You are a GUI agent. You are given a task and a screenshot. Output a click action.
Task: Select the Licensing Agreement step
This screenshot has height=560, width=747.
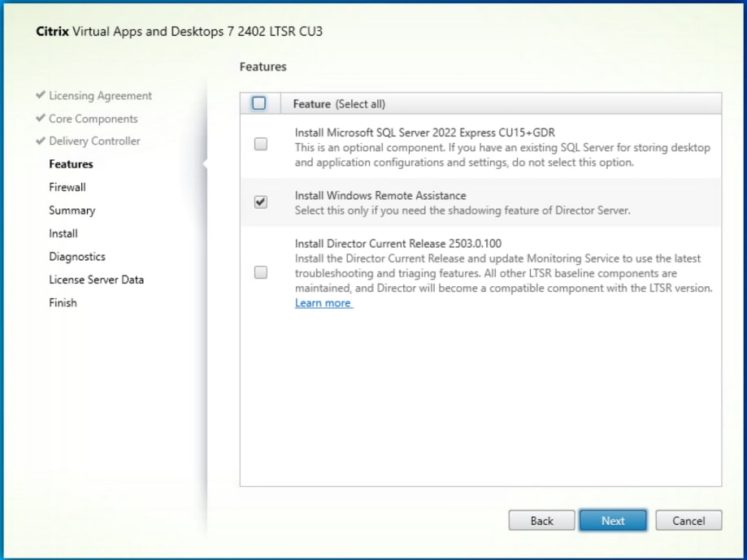[x=100, y=96]
